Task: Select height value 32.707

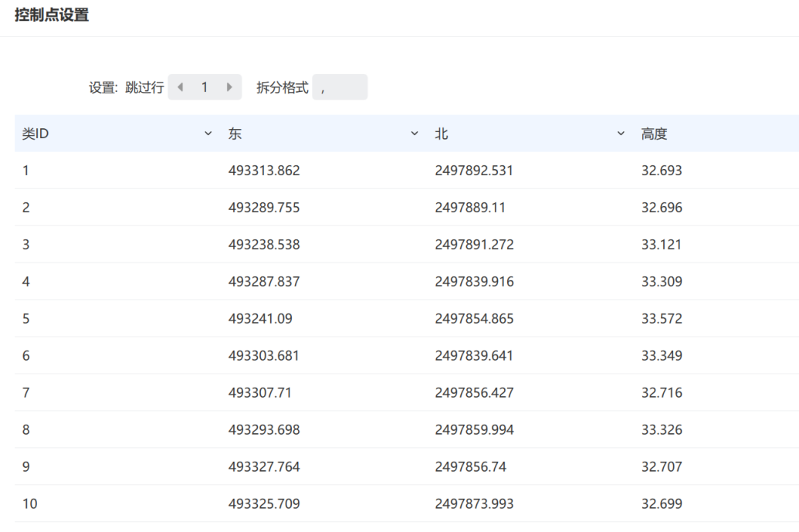Action: pos(662,467)
